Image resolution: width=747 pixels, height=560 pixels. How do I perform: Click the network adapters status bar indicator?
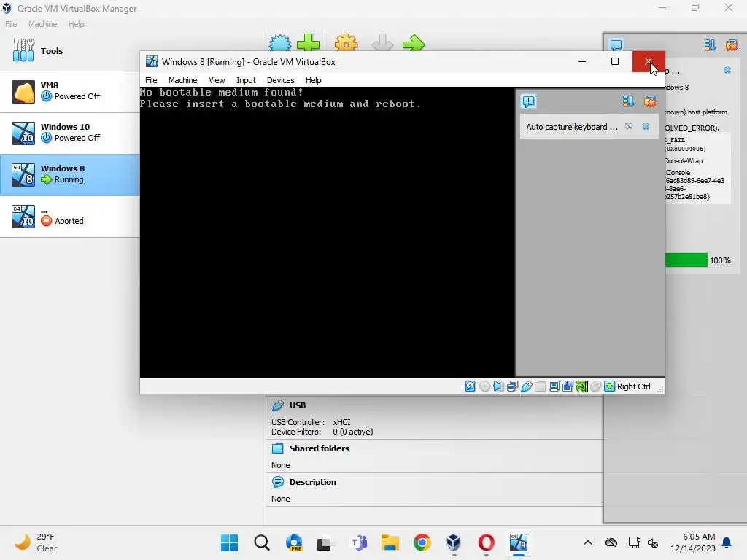tap(512, 386)
